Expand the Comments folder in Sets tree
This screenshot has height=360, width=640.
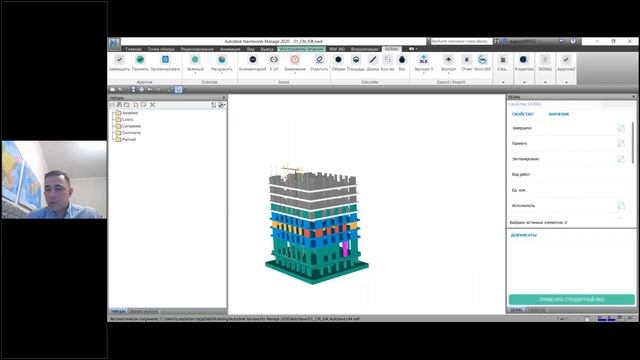pos(113,133)
